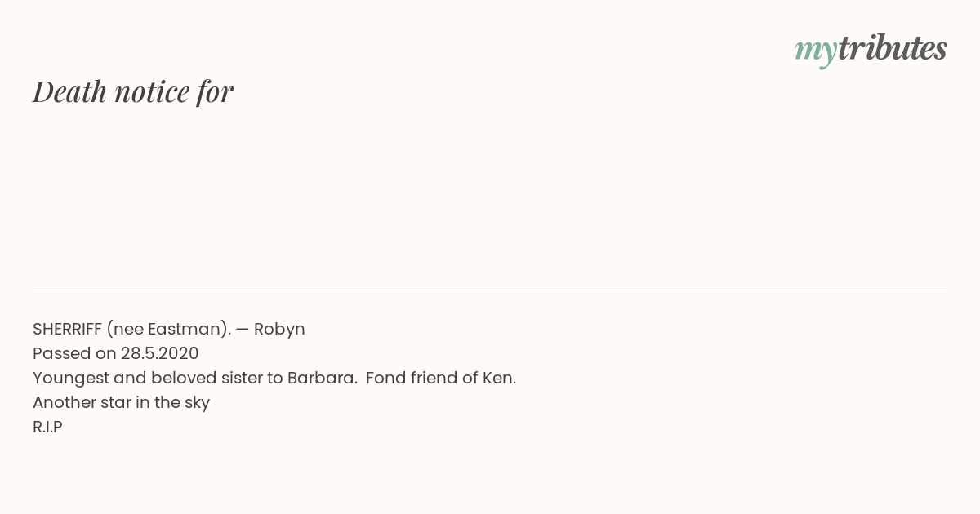Click the words "Passed on"
This screenshot has height=514, width=980.
point(74,353)
